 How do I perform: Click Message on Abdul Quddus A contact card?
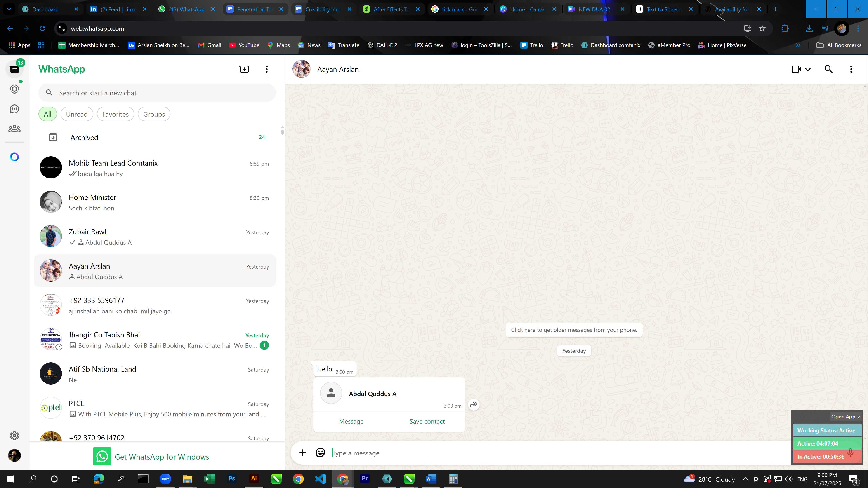point(351,422)
